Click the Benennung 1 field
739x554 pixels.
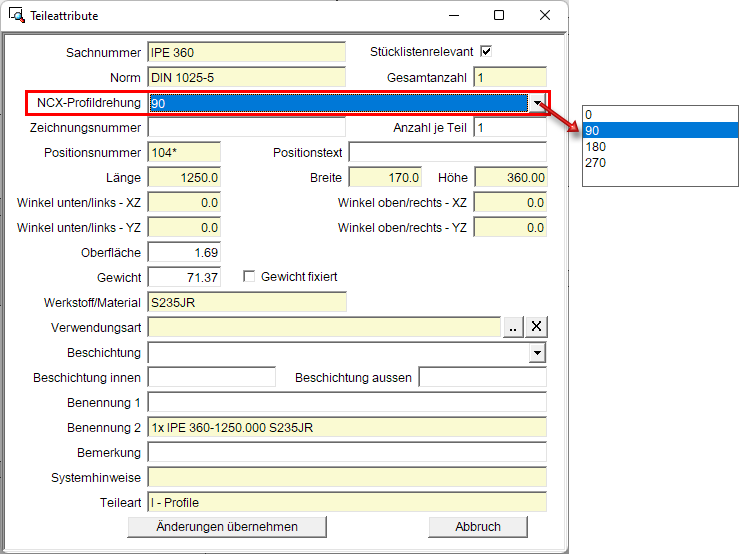347,402
